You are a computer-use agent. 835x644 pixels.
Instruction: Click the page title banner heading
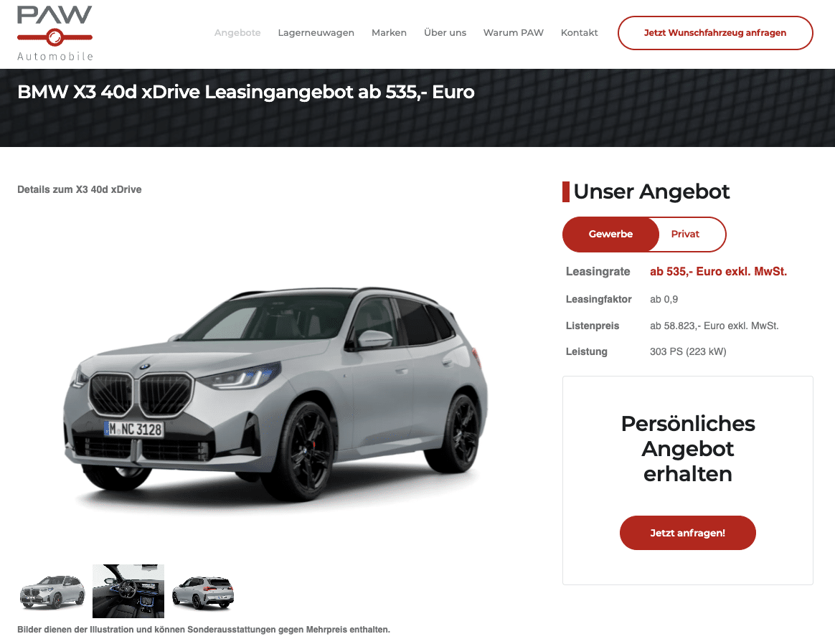(x=245, y=92)
